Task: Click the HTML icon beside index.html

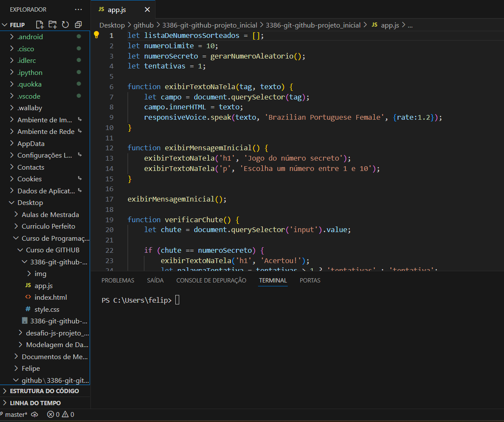Action: 28,297
